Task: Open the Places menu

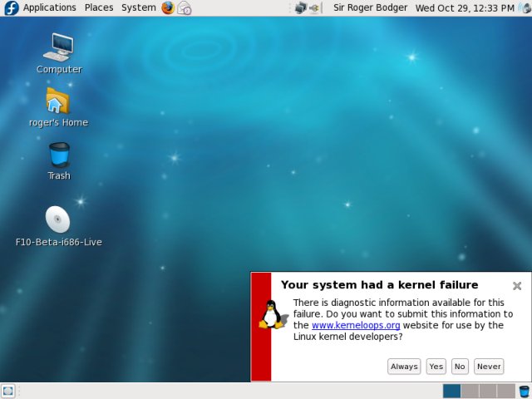Action: coord(99,7)
